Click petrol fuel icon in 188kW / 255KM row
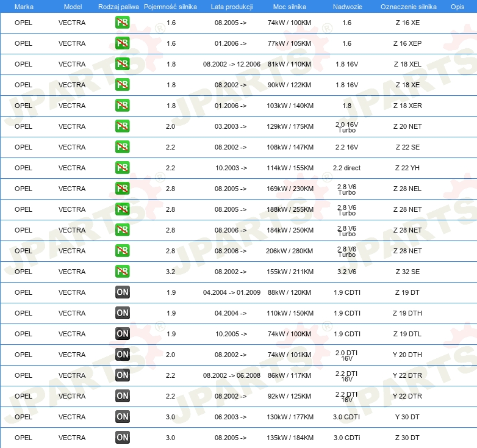The image size is (477, 448). click(122, 209)
